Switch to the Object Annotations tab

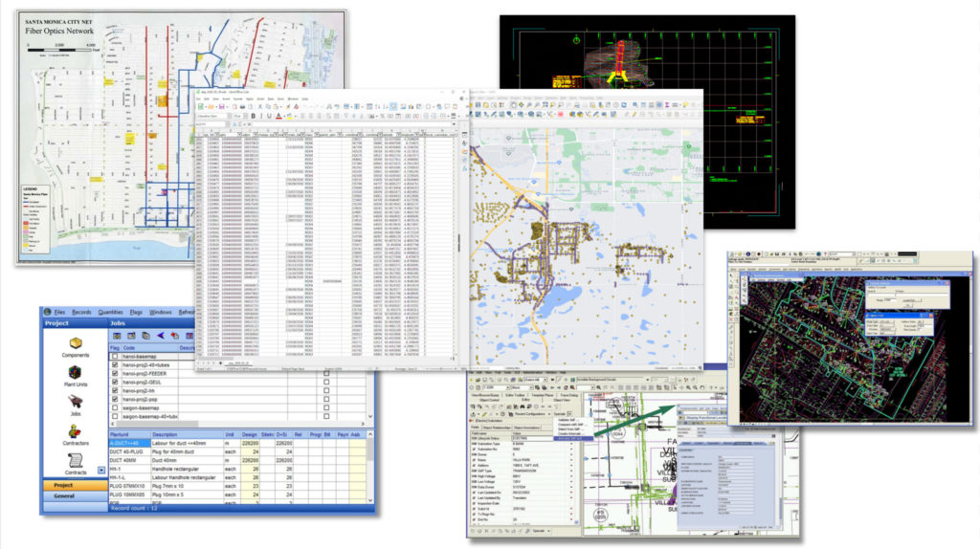pos(527,428)
